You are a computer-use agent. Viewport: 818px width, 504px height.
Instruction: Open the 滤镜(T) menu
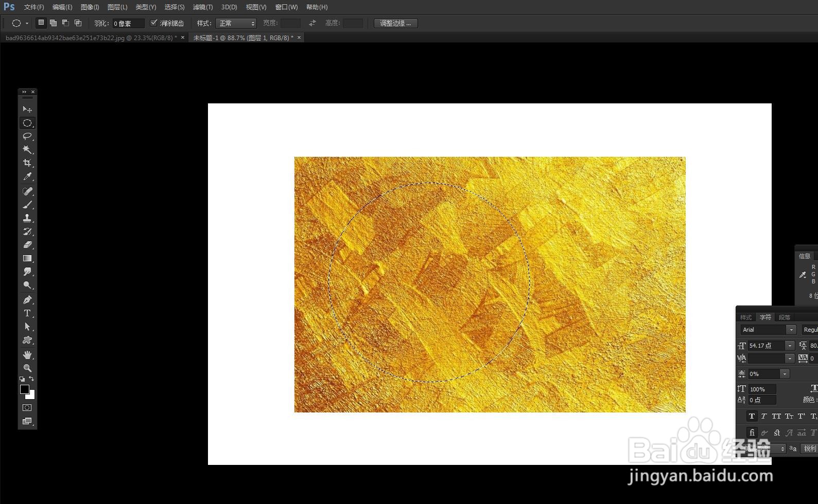point(203,7)
